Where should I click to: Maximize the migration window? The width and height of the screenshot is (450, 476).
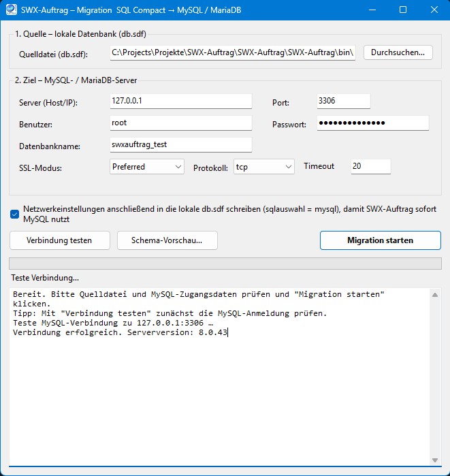(x=403, y=10)
